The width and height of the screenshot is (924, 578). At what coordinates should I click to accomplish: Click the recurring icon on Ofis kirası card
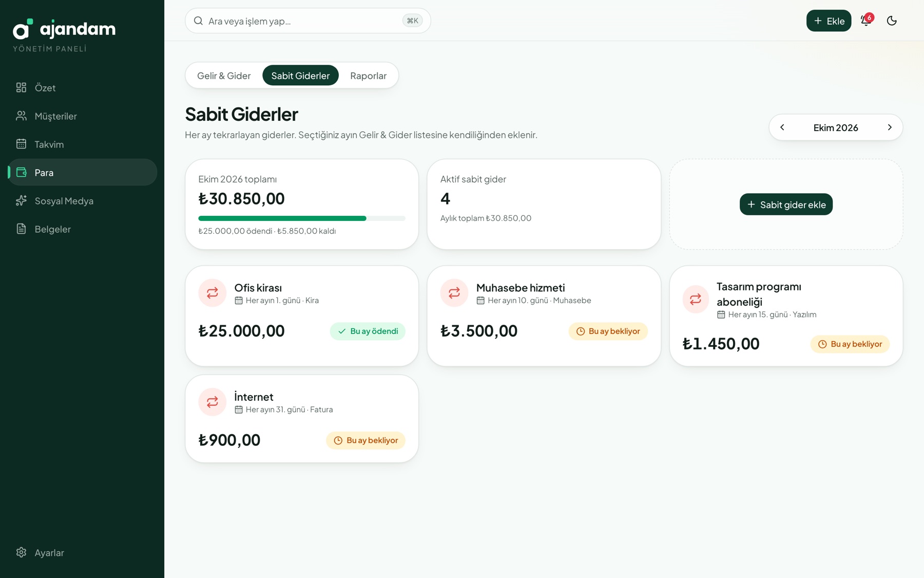click(213, 293)
